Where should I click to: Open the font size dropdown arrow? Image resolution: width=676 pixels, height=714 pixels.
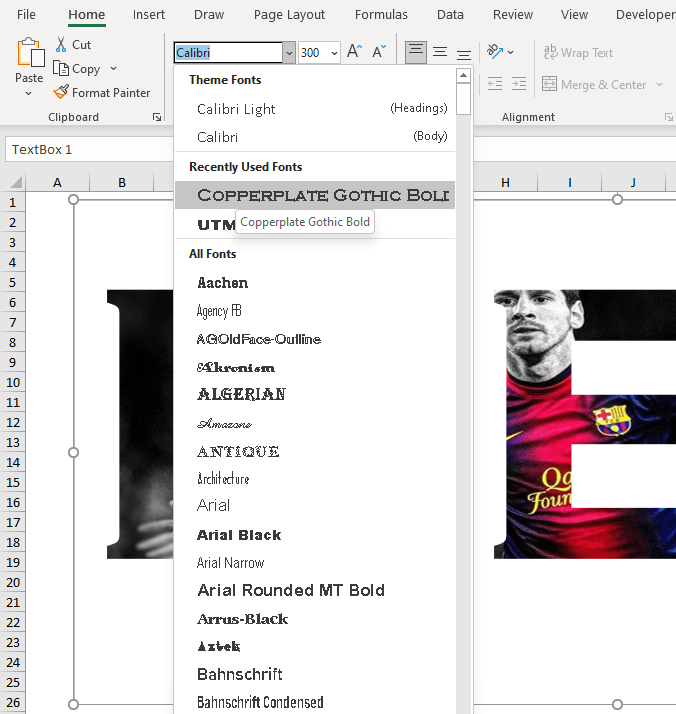(334, 53)
